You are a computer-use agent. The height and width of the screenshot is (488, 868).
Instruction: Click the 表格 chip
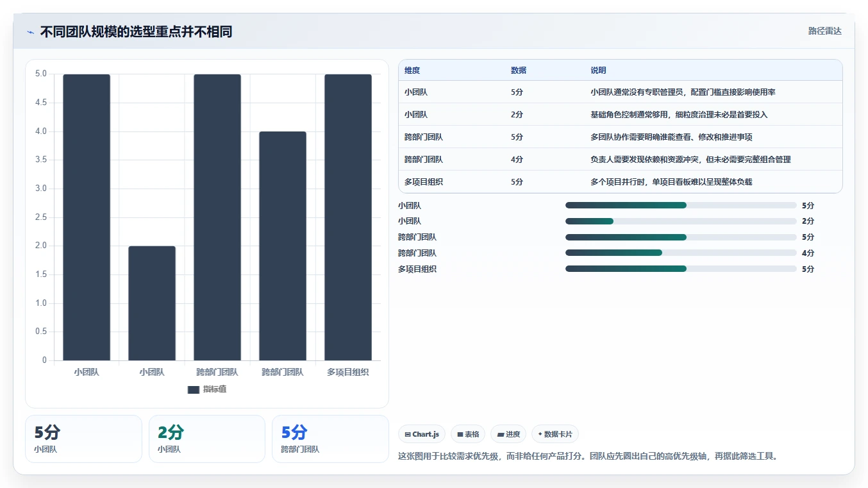[469, 434]
